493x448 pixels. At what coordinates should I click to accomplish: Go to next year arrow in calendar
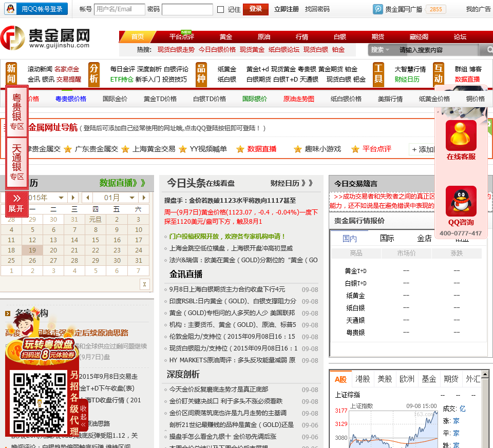pyautogui.click(x=73, y=198)
